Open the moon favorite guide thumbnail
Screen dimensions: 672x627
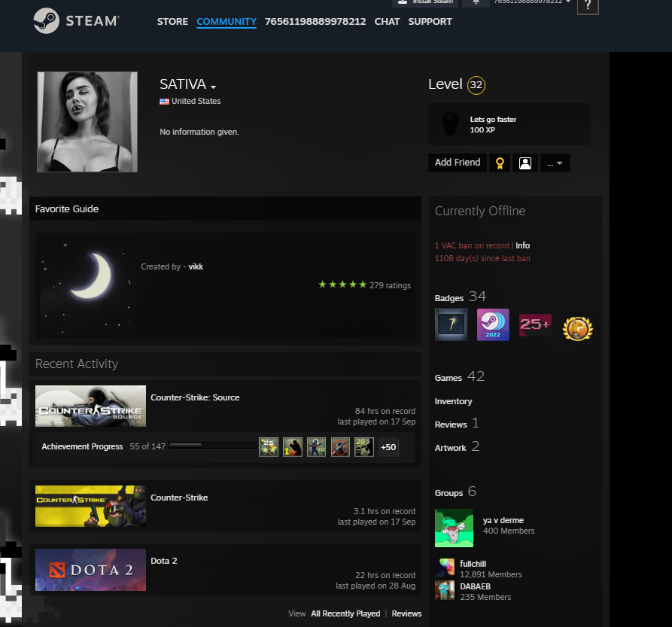click(87, 286)
